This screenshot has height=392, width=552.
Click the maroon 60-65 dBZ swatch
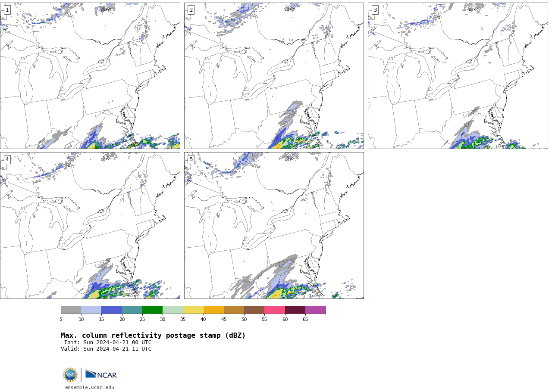[295, 310]
